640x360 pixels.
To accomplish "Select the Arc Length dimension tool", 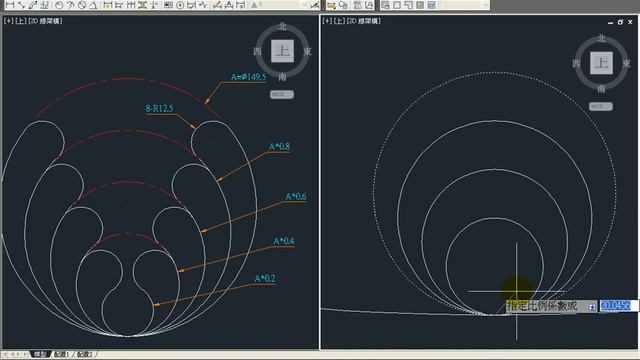I will (33, 5).
